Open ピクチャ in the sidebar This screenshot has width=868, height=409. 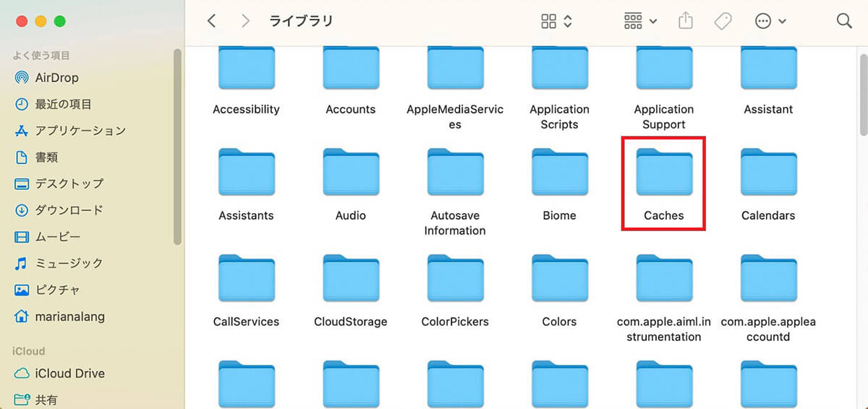point(48,290)
